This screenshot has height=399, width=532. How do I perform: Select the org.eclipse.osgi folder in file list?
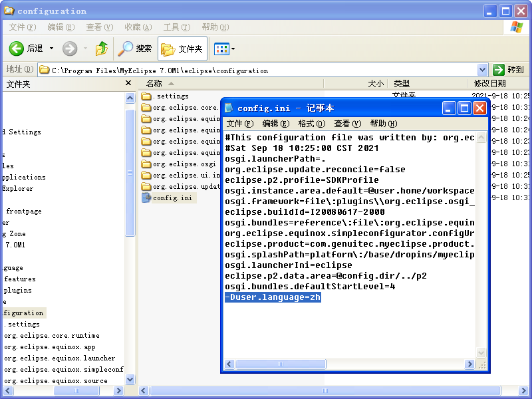tap(184, 164)
